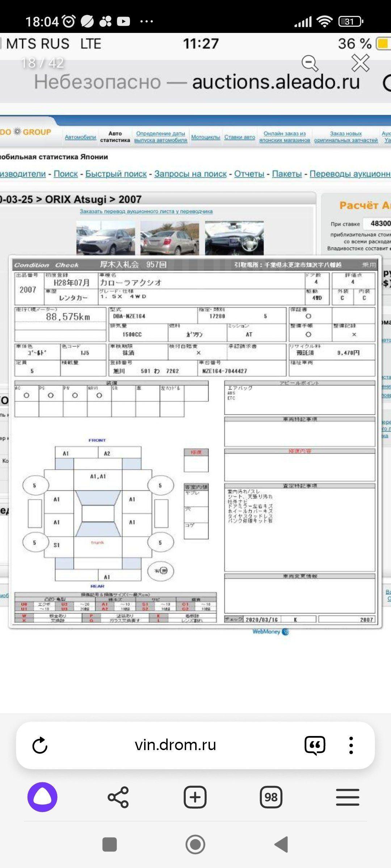The image size is (391, 868).
Task: Launch the Alice assistant button
Action: coord(42,797)
